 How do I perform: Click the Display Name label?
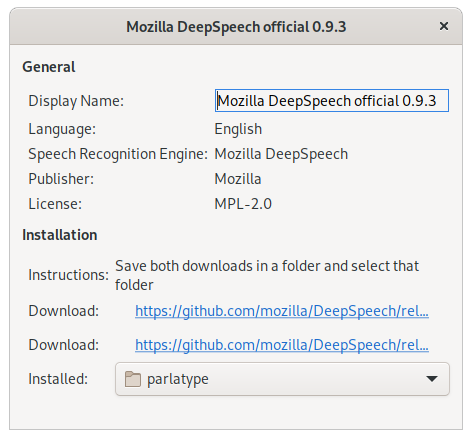[x=76, y=101]
